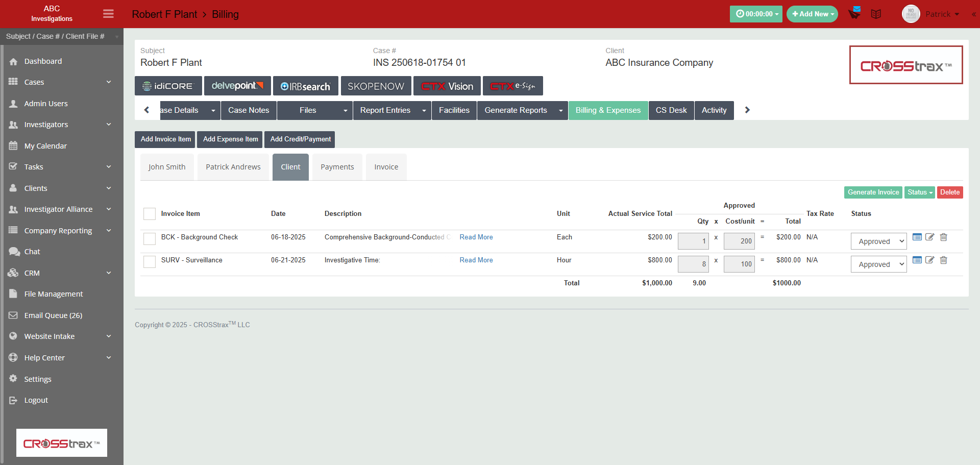This screenshot has height=465, width=980.
Task: View details icon for SURV Surveillance row
Action: pos(917,260)
